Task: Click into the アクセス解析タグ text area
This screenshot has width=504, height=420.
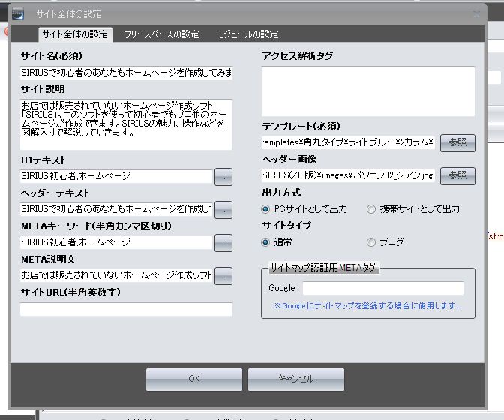Action: pos(368,91)
